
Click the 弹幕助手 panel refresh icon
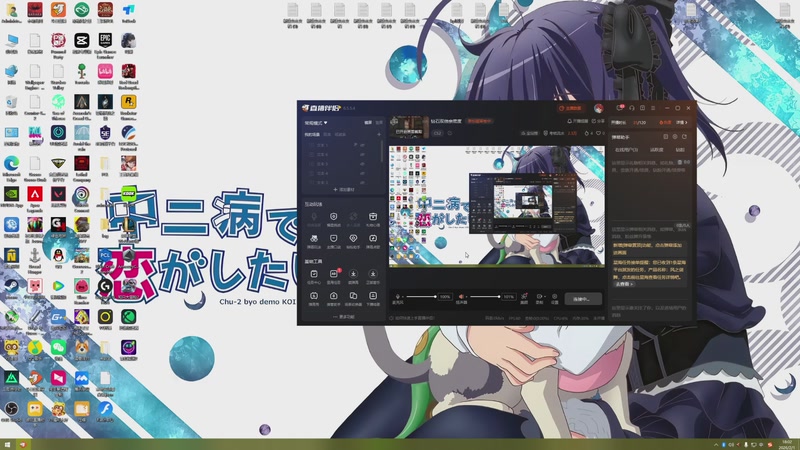(x=684, y=137)
